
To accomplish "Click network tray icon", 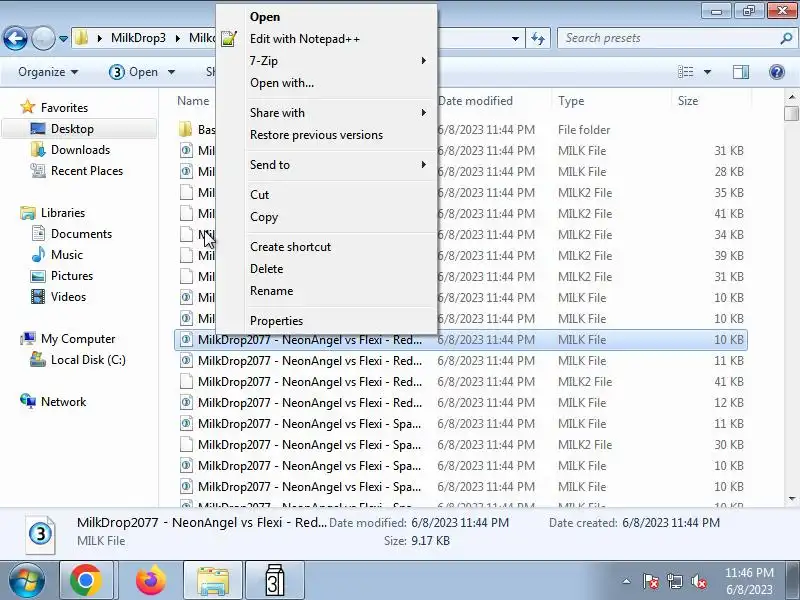I will (674, 581).
